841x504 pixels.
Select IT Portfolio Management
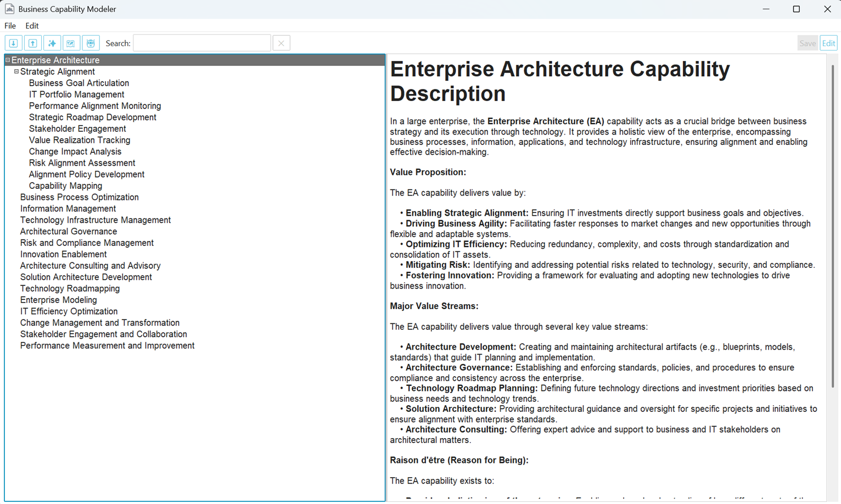(x=76, y=94)
